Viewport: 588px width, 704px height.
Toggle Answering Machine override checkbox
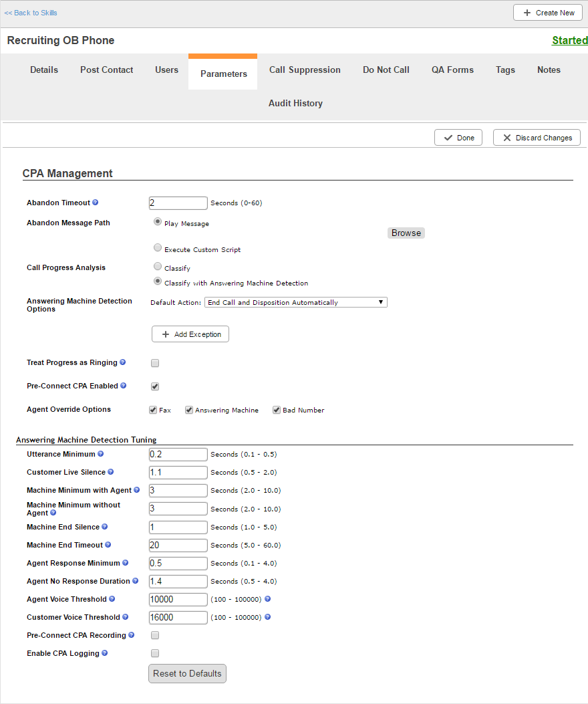[189, 410]
